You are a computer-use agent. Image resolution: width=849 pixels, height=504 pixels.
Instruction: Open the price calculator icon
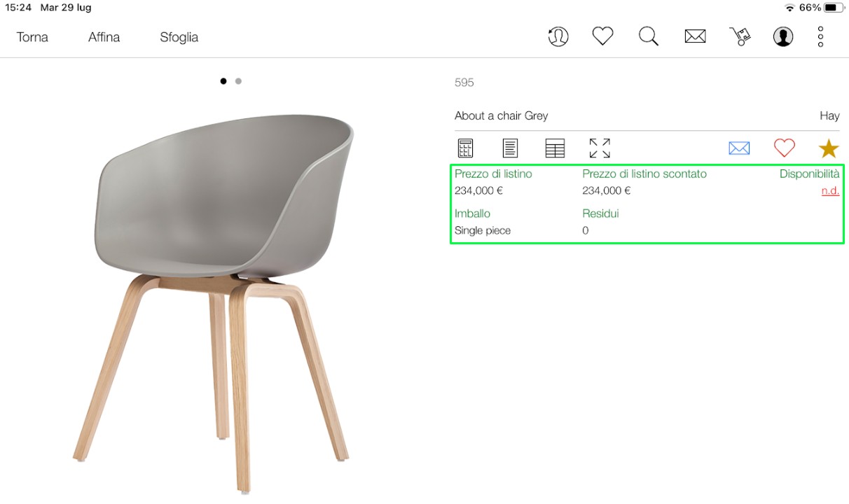pos(465,148)
